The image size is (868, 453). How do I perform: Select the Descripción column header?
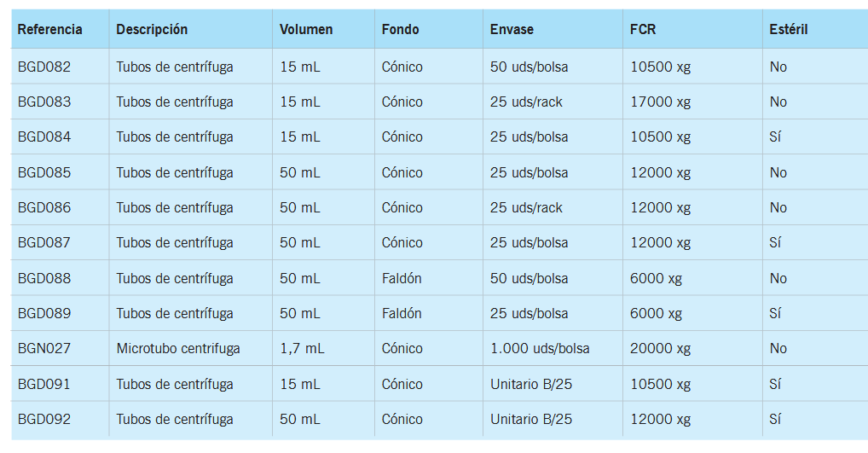[x=152, y=30]
